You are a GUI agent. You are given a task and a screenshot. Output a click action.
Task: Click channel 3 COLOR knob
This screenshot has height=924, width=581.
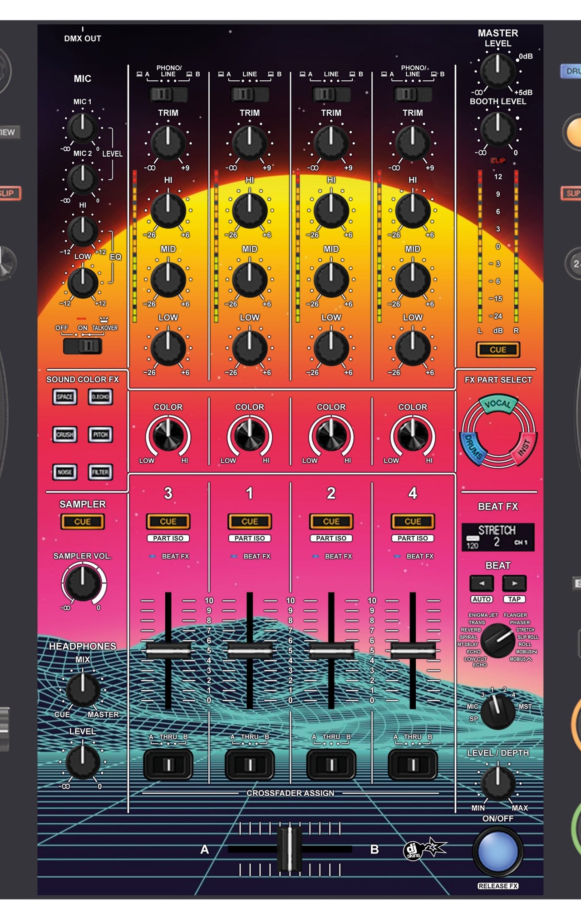point(168,435)
